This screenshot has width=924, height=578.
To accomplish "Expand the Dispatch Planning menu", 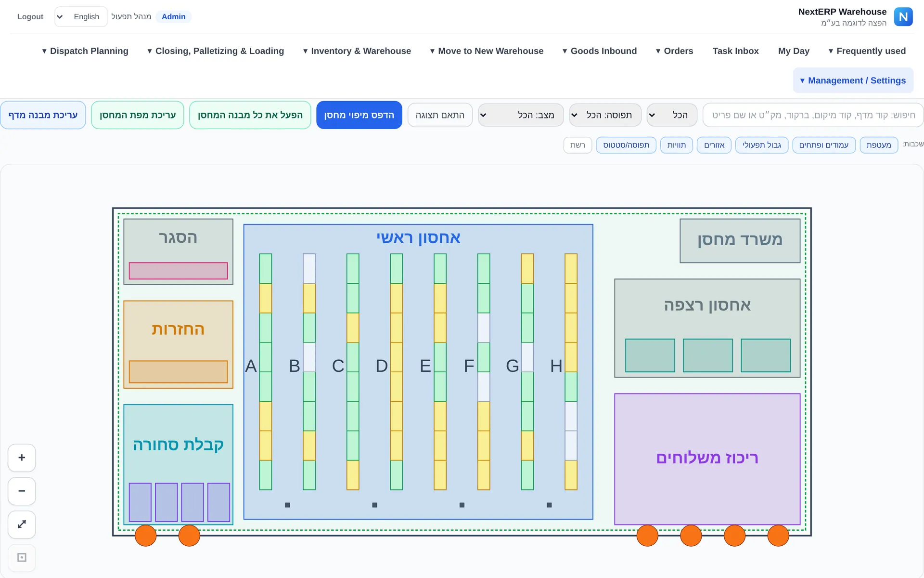I will click(85, 51).
